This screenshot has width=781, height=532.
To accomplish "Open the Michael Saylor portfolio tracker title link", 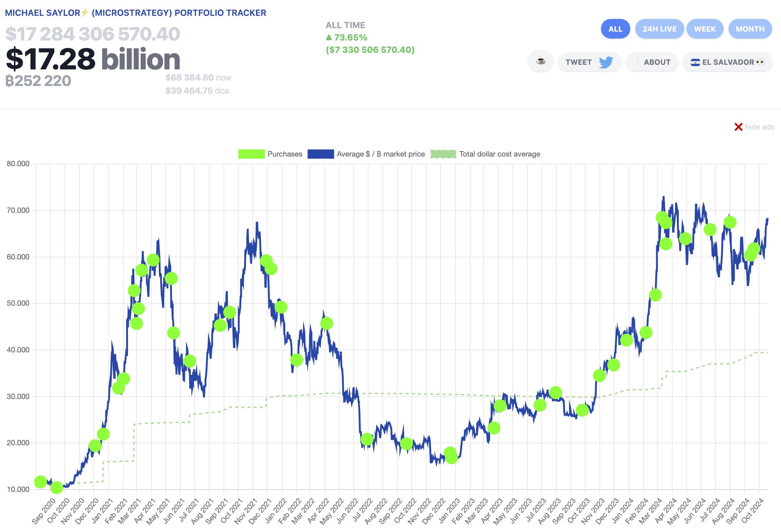I will click(135, 13).
